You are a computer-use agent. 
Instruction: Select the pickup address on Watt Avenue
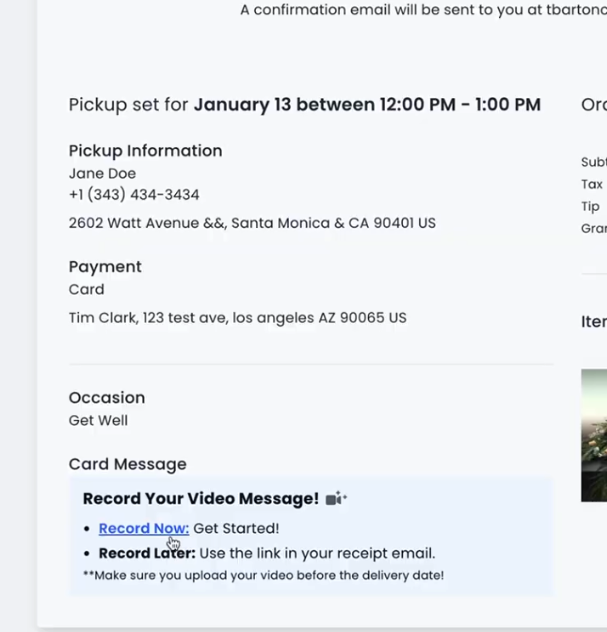252,223
